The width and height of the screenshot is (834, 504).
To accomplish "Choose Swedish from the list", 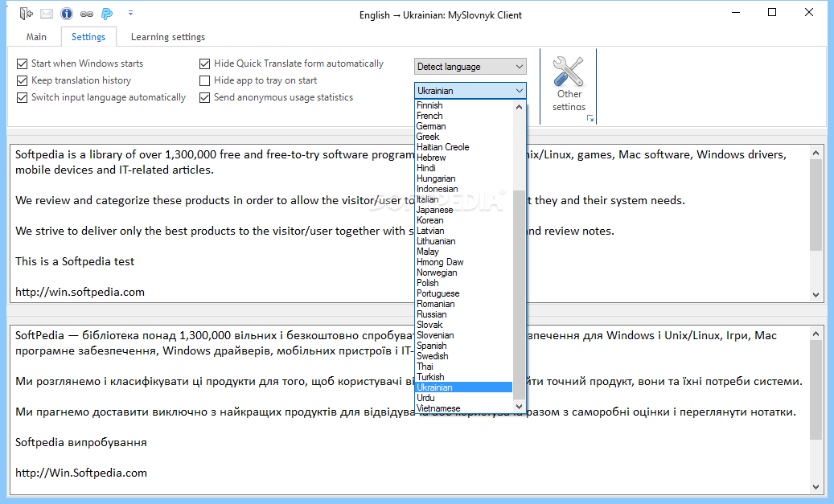I will tap(463, 356).
